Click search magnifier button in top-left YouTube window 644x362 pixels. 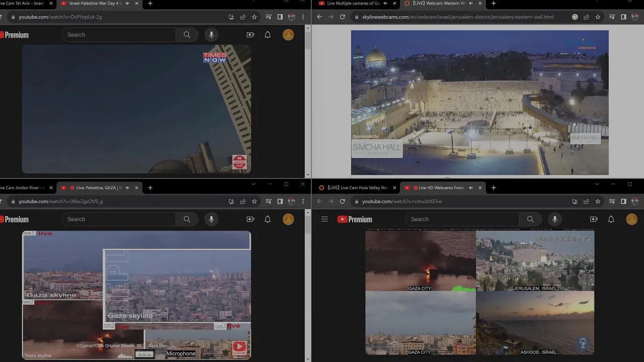(x=187, y=35)
